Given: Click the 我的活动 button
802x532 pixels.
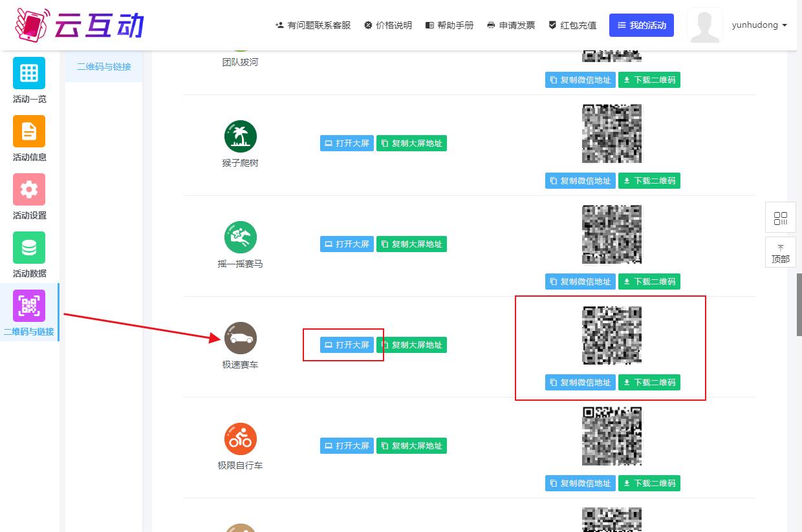Looking at the screenshot, I should [642, 25].
